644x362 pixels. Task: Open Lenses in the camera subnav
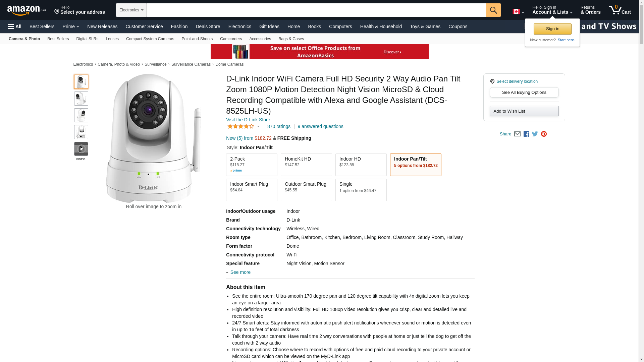(x=112, y=39)
